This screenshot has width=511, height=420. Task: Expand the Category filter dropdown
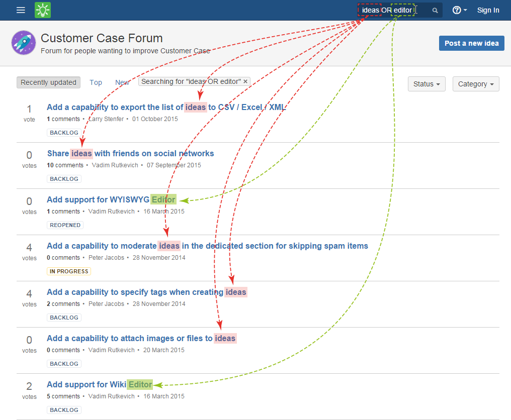tap(476, 84)
